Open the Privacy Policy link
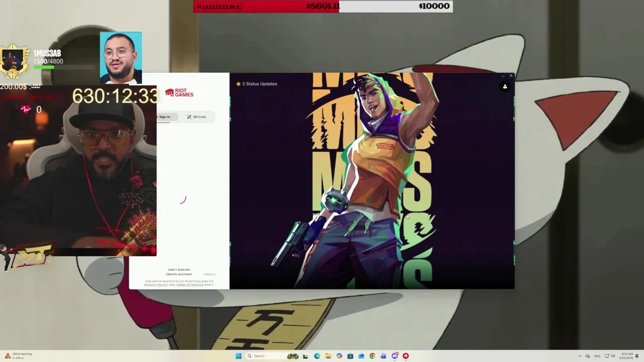 click(156, 285)
